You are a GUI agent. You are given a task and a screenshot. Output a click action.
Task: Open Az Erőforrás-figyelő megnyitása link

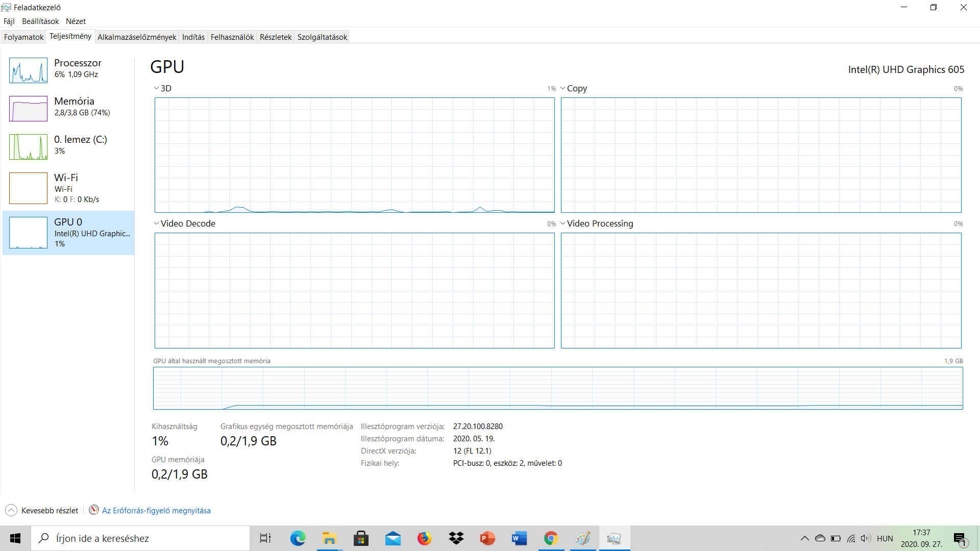[x=156, y=510]
